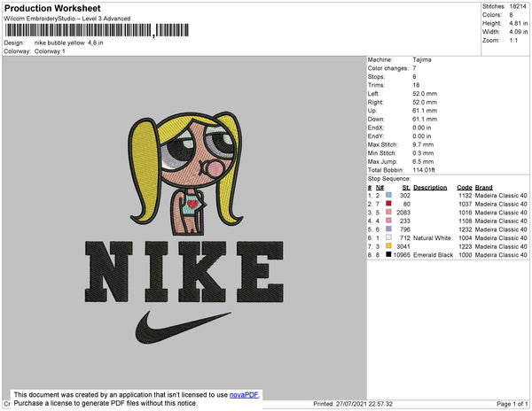
Task: Click the 'N#' column header
Action: pos(379,188)
